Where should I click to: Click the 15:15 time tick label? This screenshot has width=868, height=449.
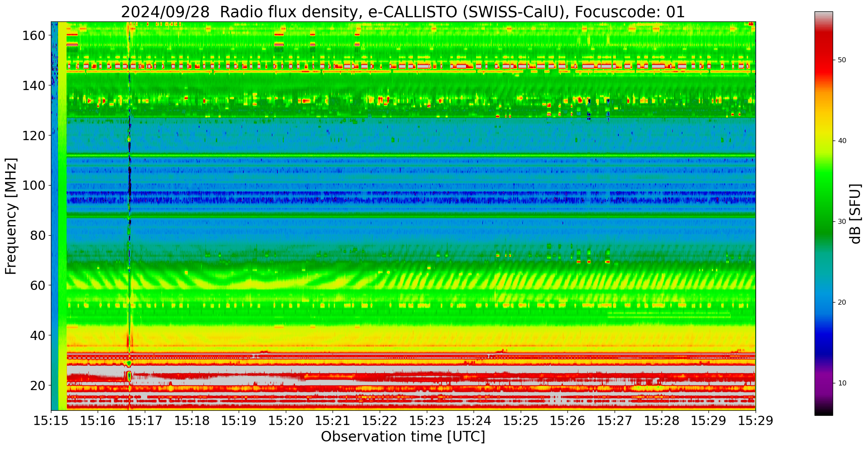coord(51,421)
